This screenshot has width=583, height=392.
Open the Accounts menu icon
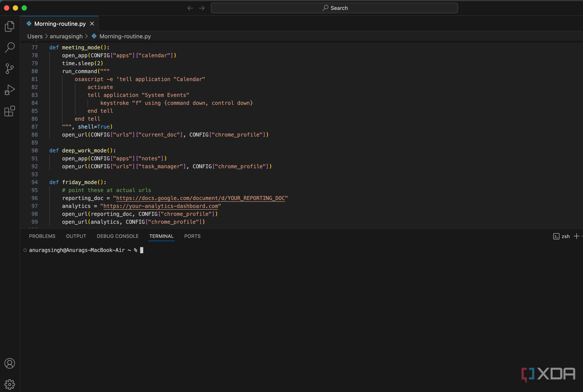[x=9, y=363]
